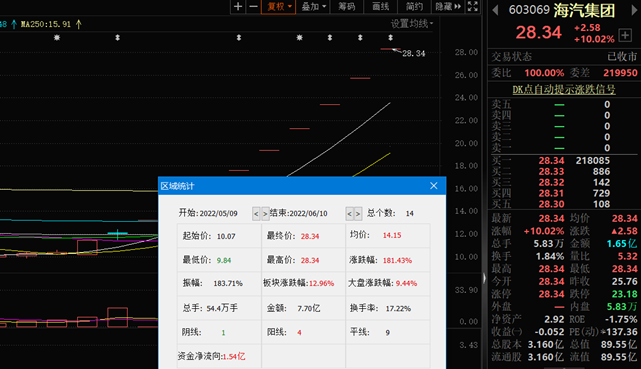Viewport: 641px width, 369px height.
Task: Move end date later with right arrow
Action: (x=358, y=214)
